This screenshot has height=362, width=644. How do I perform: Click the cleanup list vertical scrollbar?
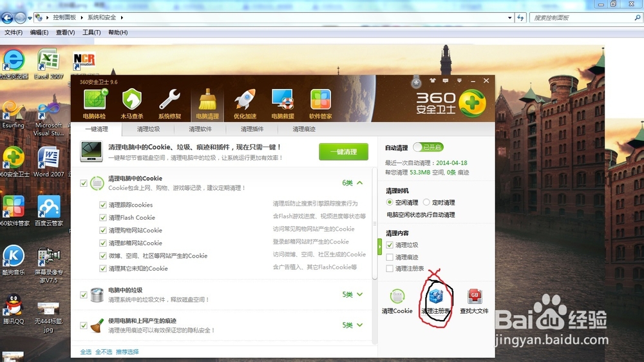pyautogui.click(x=375, y=224)
